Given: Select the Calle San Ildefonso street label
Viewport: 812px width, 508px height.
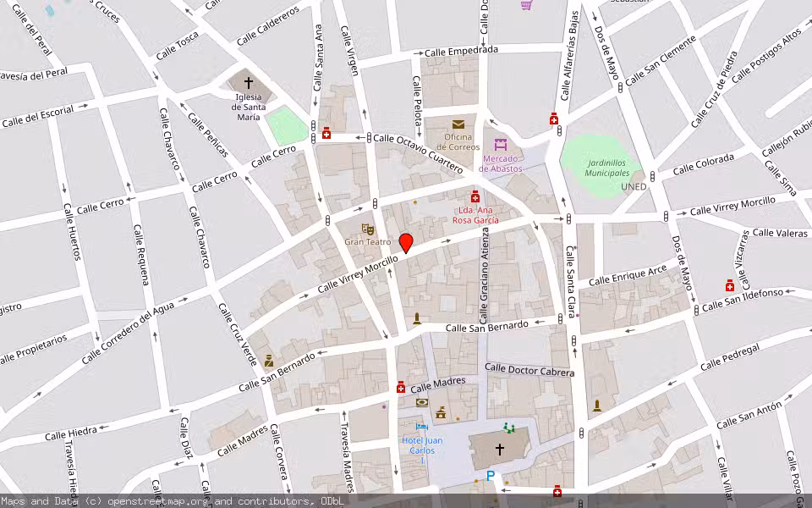Looking at the screenshot, I should 743,300.
